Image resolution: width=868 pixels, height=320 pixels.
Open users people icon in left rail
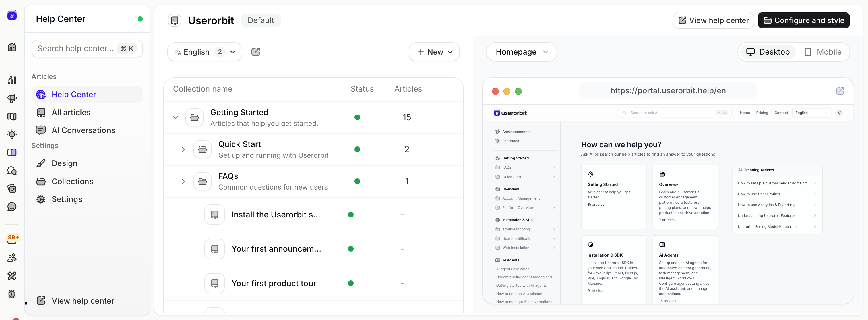[x=12, y=258]
